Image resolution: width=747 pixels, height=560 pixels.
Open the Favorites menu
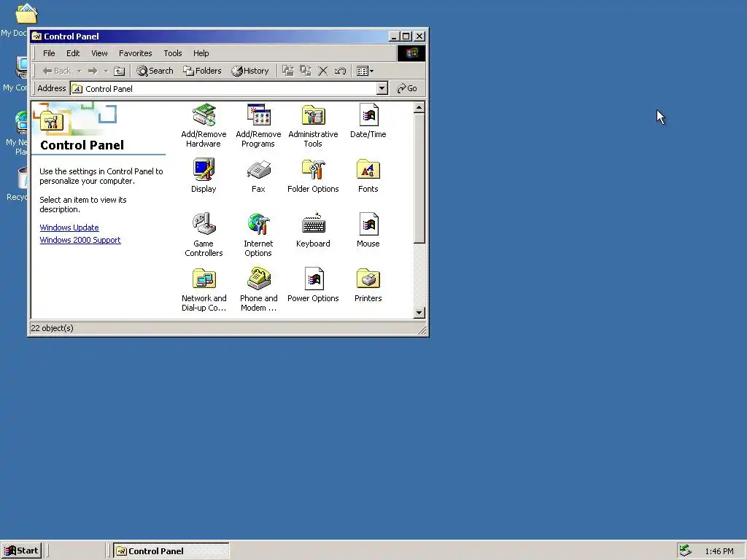[135, 53]
